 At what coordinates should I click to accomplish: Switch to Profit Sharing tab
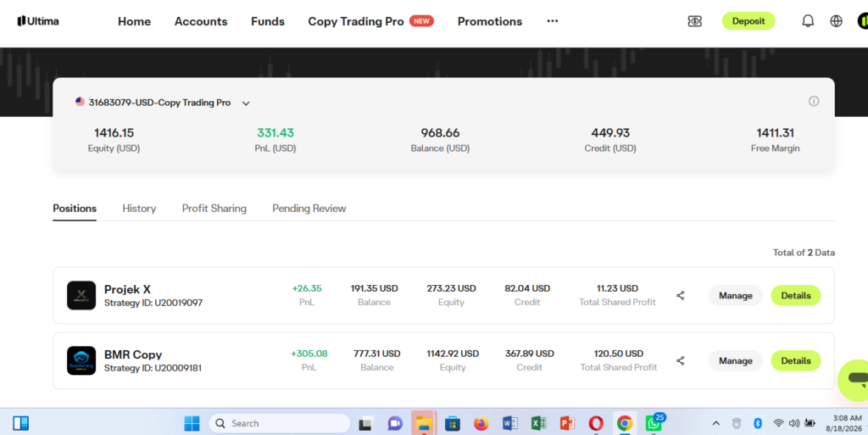click(214, 208)
